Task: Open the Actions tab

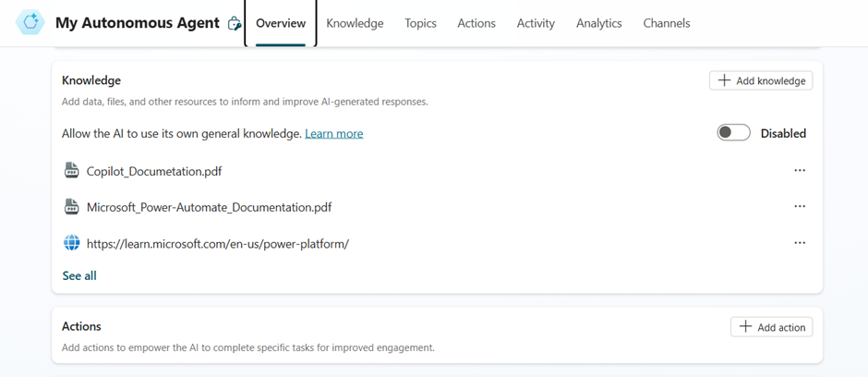Action: click(x=476, y=23)
